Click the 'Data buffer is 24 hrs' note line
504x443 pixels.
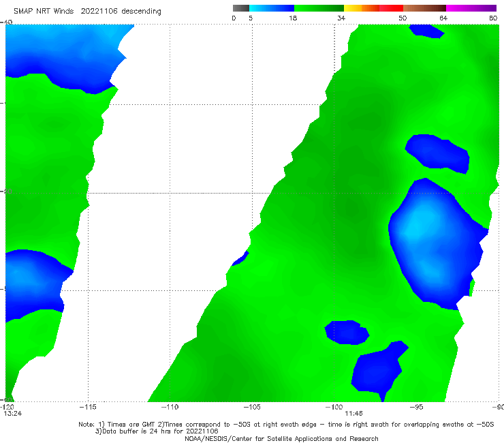(157, 431)
